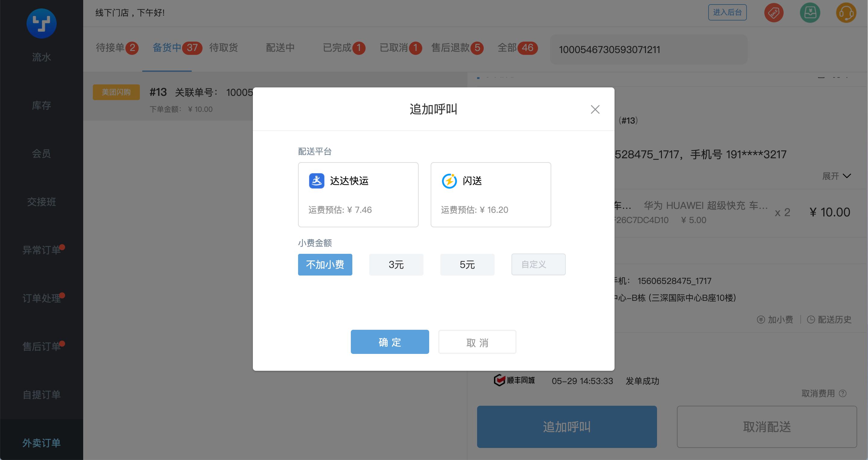Click the order number search field
The height and width of the screenshot is (460, 868).
coord(648,49)
